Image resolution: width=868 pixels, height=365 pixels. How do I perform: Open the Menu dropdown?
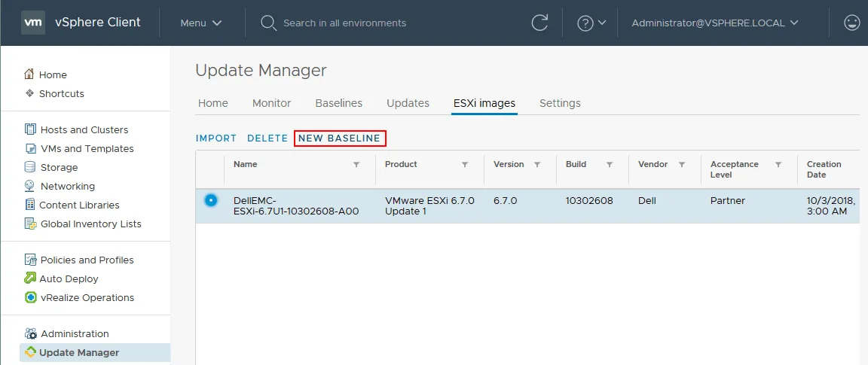coord(200,23)
